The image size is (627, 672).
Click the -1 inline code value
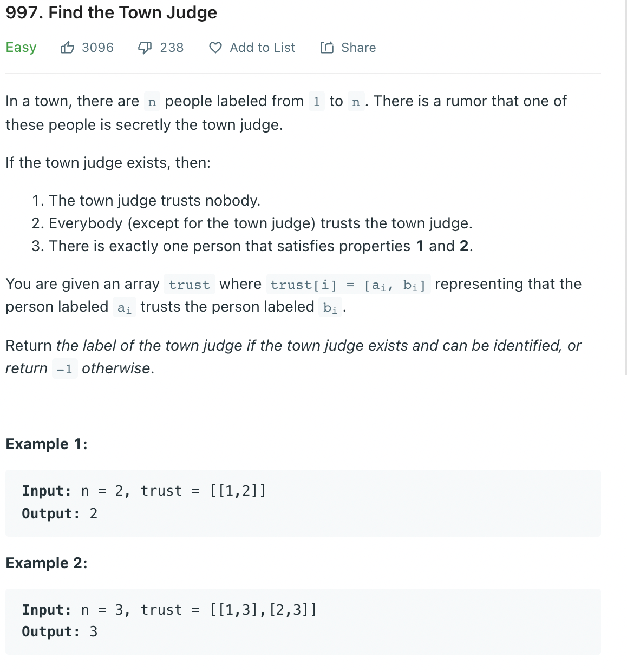click(x=65, y=369)
